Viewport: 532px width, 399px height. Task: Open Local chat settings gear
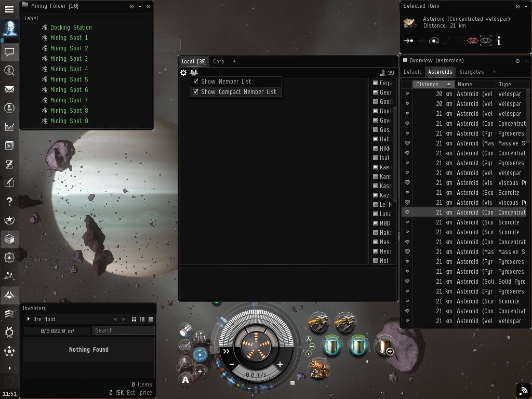click(x=183, y=73)
